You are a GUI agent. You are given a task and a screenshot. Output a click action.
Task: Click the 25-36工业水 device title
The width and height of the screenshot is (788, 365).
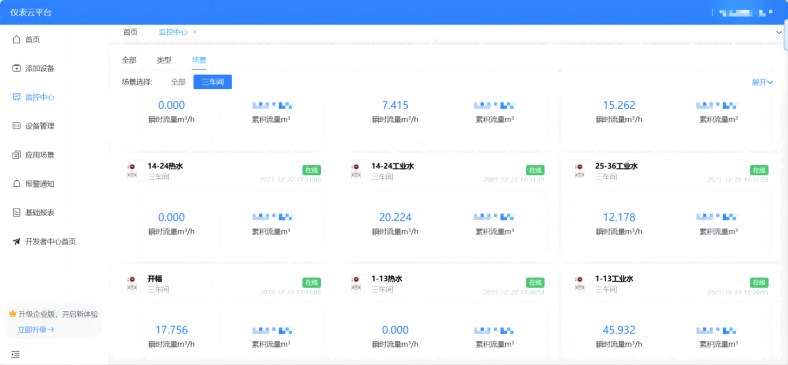click(616, 166)
